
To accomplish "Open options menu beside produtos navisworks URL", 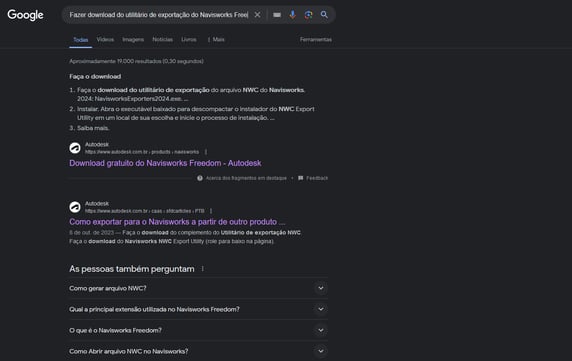I will pos(206,152).
